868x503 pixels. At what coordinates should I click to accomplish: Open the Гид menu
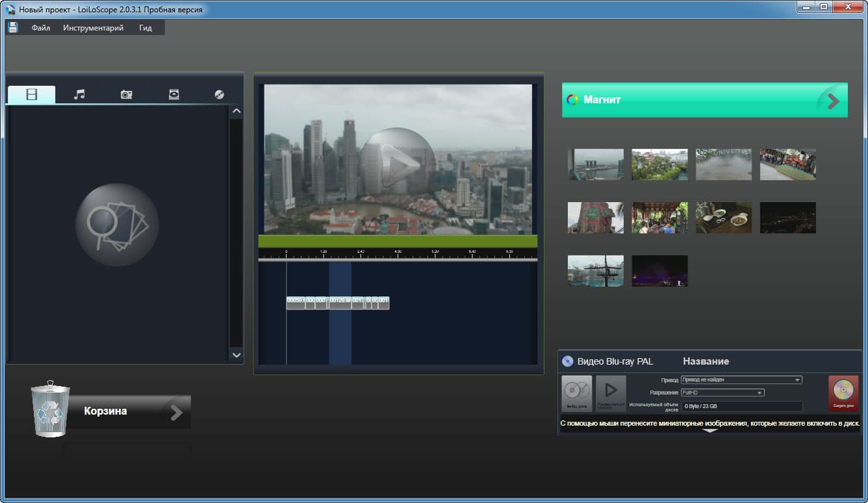[x=146, y=28]
